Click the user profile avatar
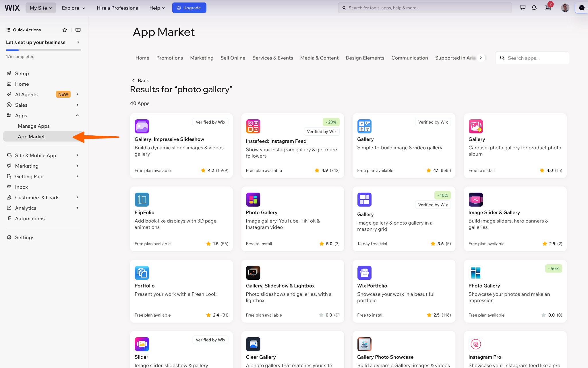 (565, 8)
